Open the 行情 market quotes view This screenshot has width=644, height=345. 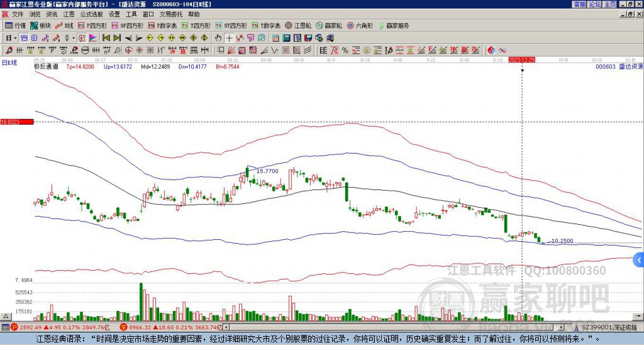click(15, 25)
